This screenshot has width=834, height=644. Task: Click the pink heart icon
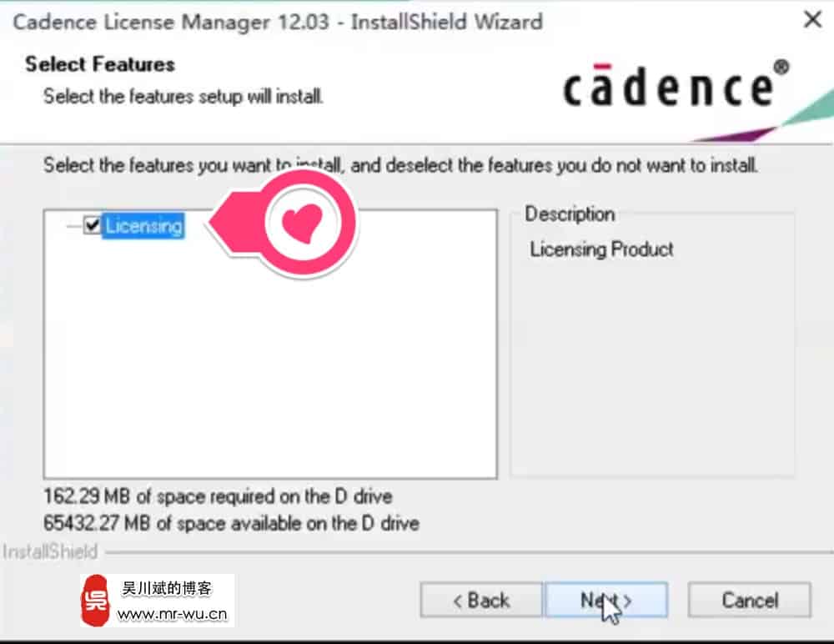(x=302, y=223)
